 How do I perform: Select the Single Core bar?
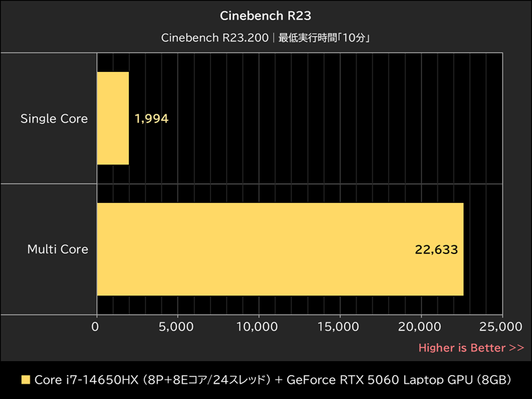(x=113, y=118)
